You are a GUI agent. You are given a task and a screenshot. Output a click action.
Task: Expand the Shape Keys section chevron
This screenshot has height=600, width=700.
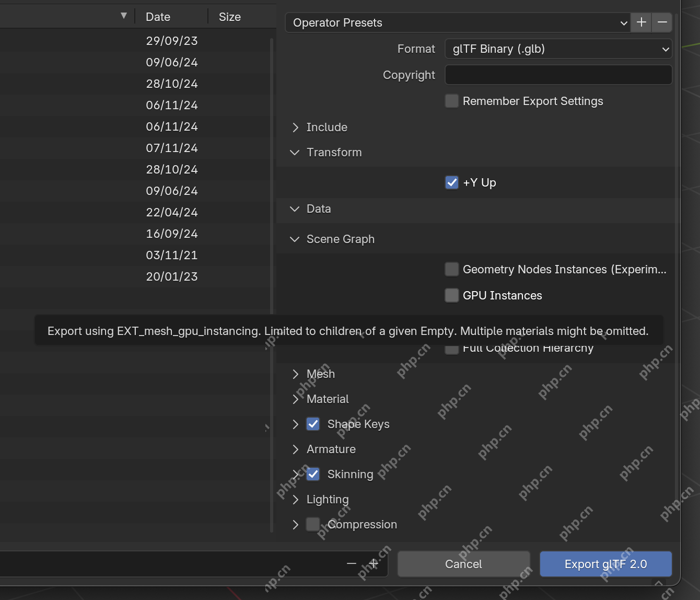[x=296, y=424]
